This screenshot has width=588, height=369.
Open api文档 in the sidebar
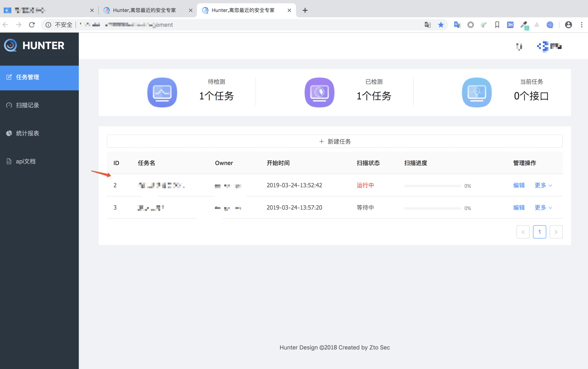coord(39,161)
